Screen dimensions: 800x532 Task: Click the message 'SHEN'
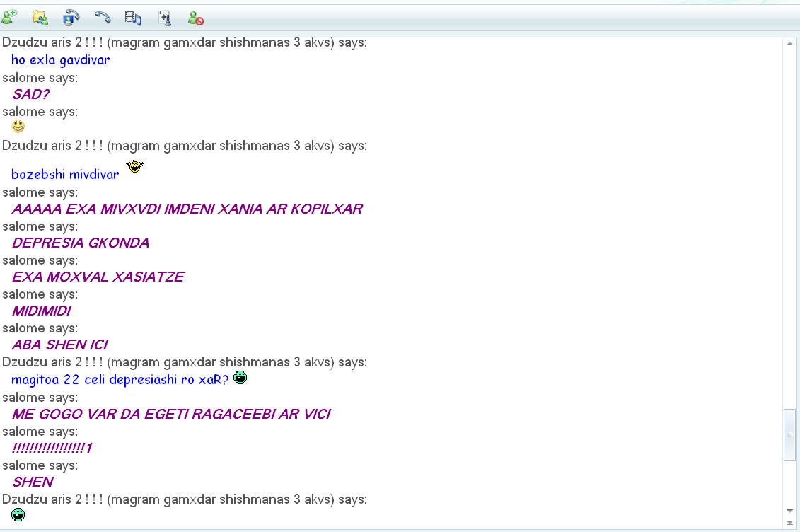(x=33, y=482)
